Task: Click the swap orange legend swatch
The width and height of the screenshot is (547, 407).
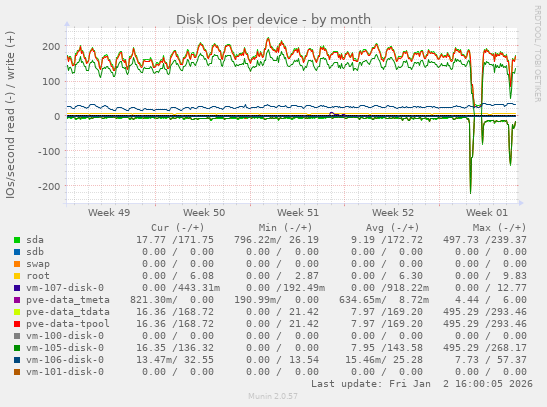Action: tap(17, 264)
